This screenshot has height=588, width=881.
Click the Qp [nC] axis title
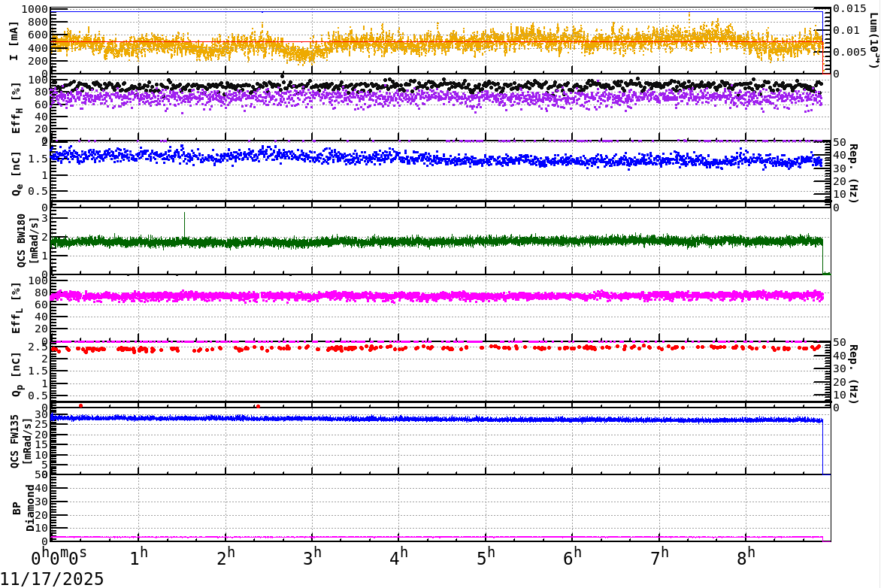(x=17, y=374)
